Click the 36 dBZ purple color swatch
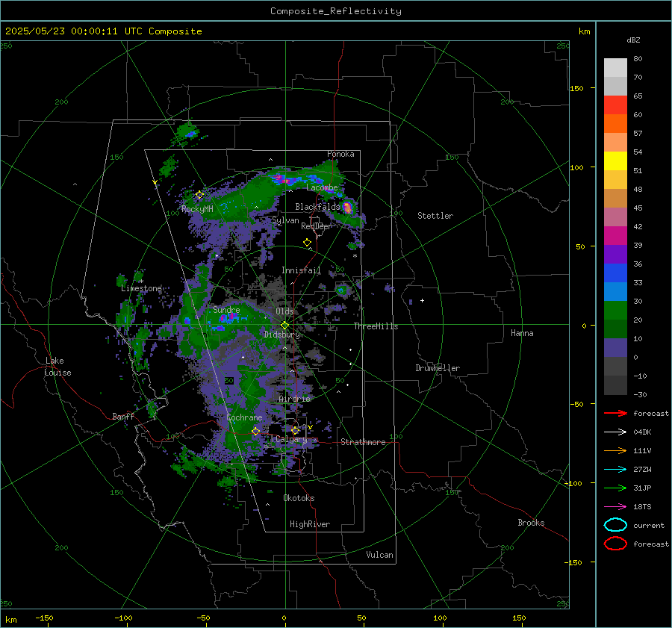 [615, 254]
